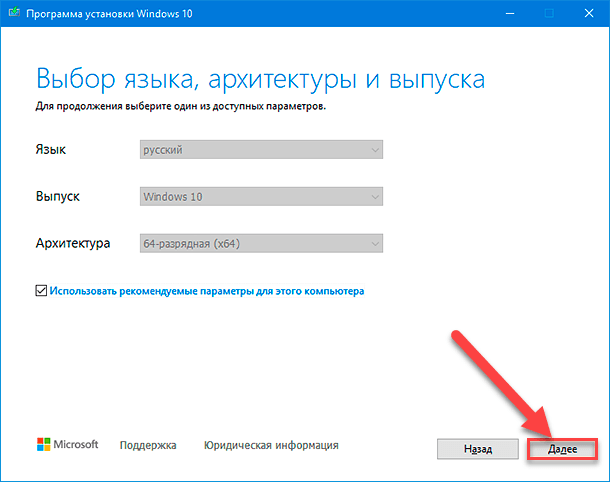Close the Windows 10 setup window
Screen dimensions: 610x482
point(589,14)
